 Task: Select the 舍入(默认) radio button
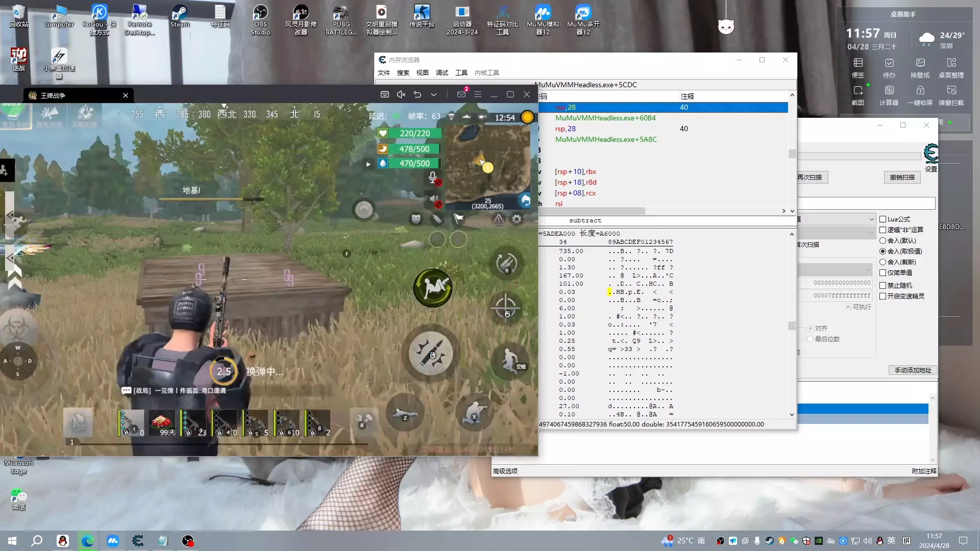click(883, 241)
